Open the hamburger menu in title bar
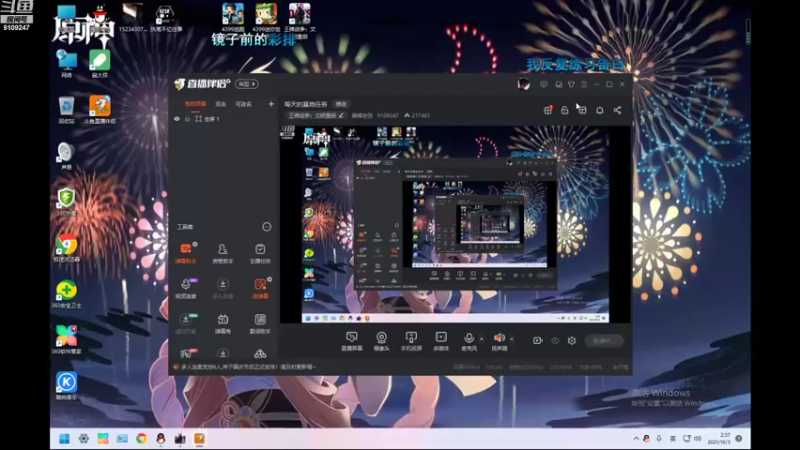The image size is (800, 450). point(584,84)
